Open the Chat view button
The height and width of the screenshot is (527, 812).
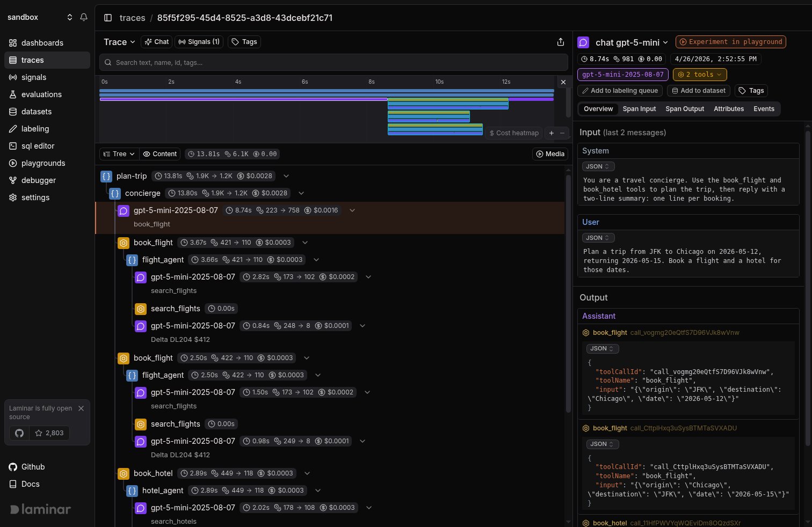[156, 42]
